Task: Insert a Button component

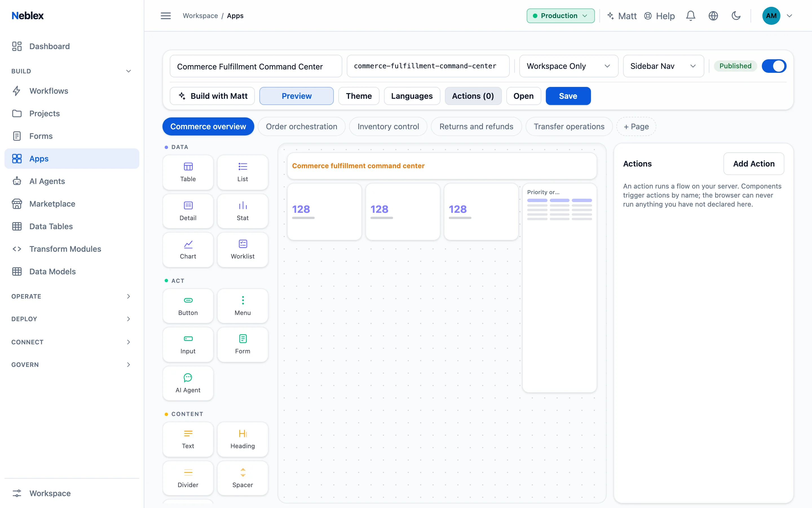Action: click(188, 306)
